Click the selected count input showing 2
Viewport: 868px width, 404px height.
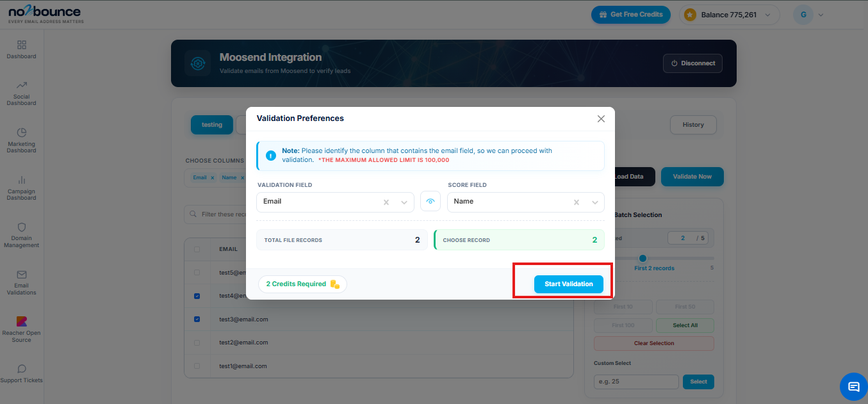[683, 238]
